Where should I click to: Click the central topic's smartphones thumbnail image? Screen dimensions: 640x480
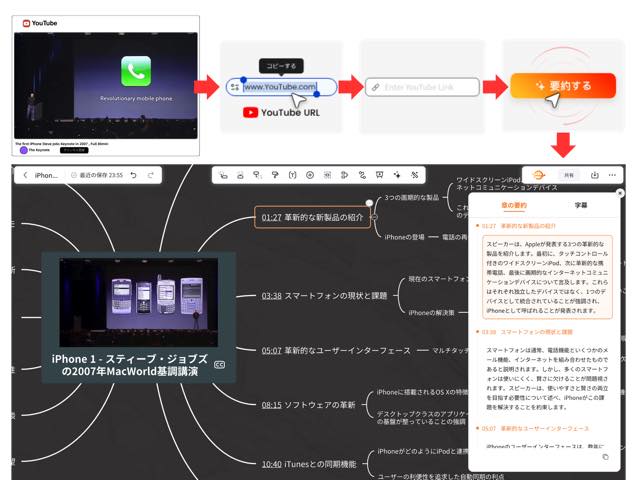point(138,302)
